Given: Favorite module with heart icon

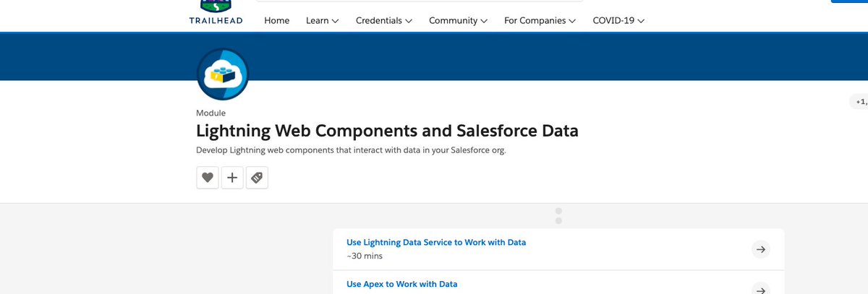Looking at the screenshot, I should [x=208, y=178].
